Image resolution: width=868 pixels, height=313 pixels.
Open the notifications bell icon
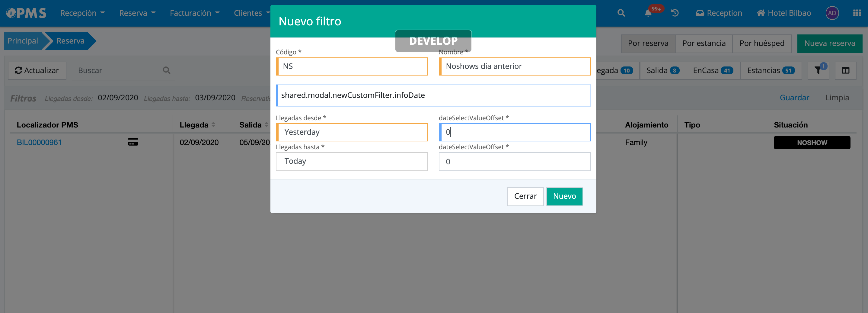click(648, 13)
